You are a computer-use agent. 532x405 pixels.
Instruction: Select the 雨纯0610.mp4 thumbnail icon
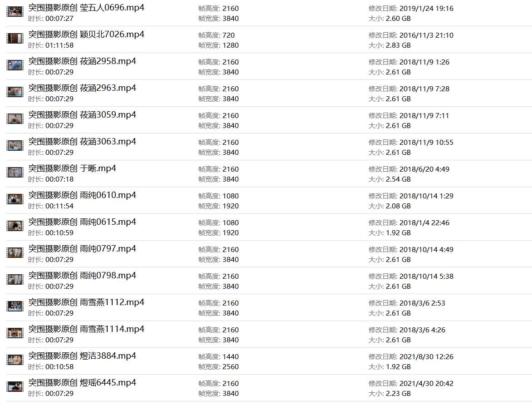click(x=15, y=199)
